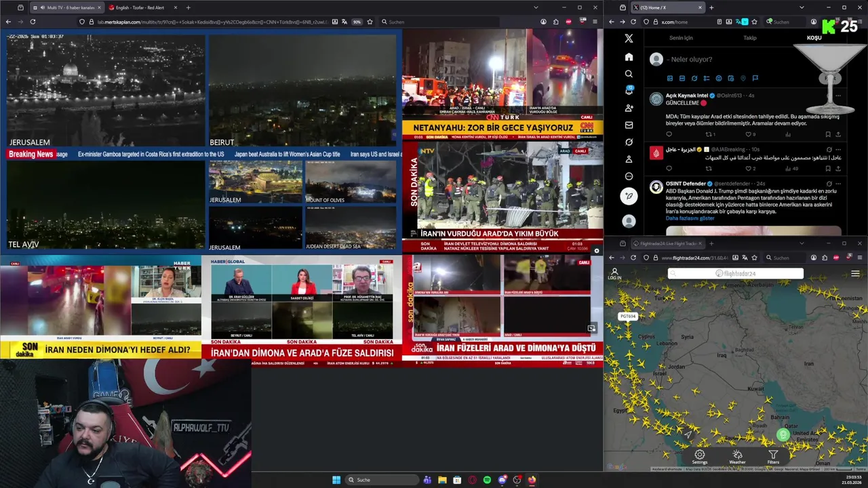Click the green marker near Qatar on map
Screen dimensions: 868x488
[783, 435]
